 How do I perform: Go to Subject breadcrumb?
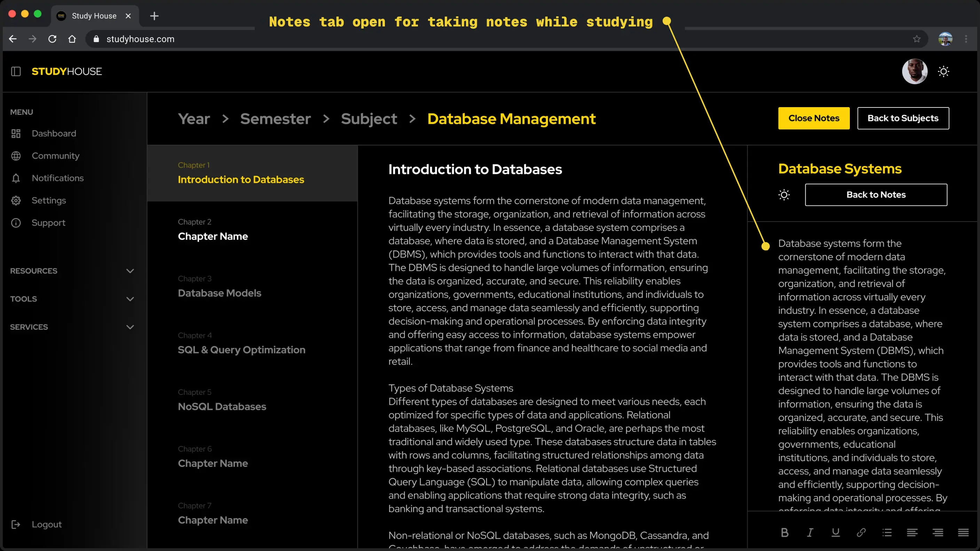[x=369, y=119]
